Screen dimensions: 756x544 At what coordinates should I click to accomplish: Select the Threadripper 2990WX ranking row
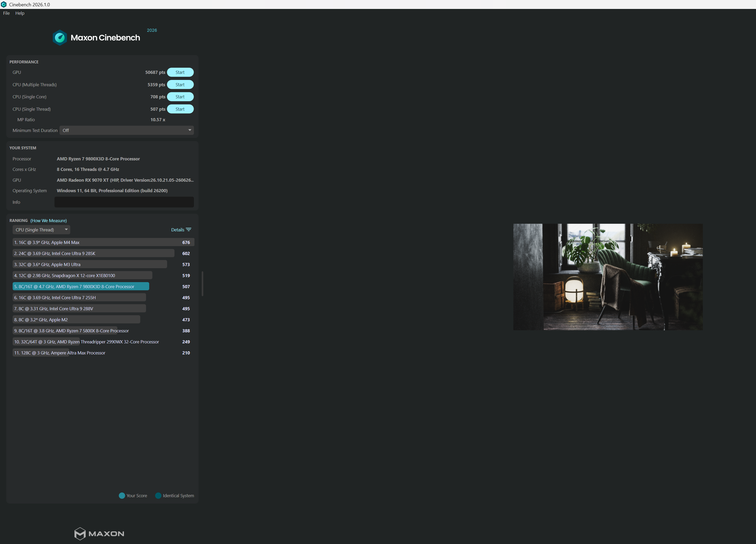point(103,342)
